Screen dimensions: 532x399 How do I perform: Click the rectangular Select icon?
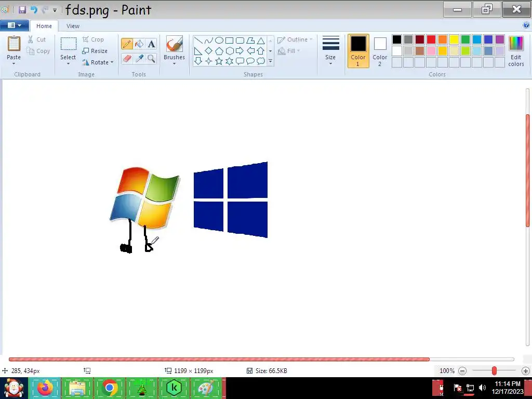[68, 44]
